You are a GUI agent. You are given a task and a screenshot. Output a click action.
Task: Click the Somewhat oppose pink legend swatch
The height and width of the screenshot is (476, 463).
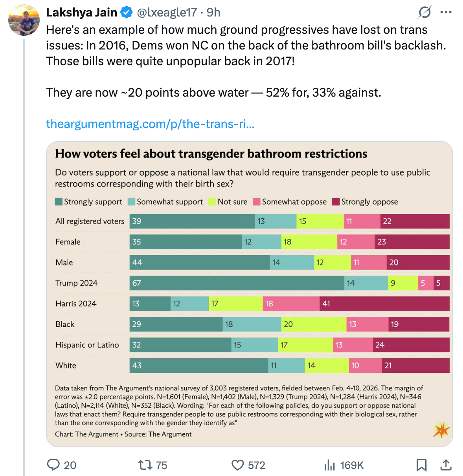coord(257,202)
